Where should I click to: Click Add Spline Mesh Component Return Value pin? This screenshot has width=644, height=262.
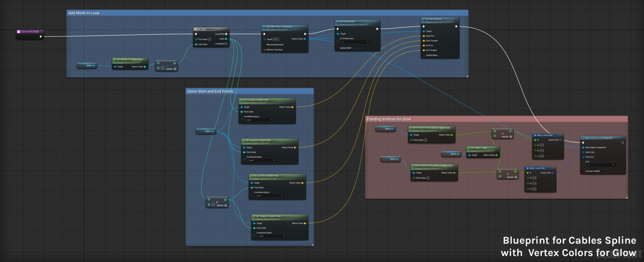coord(305,39)
